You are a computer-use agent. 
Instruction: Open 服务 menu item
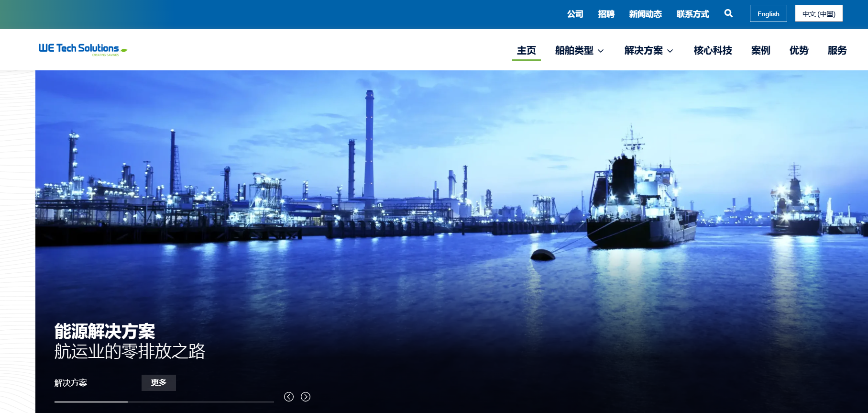837,51
